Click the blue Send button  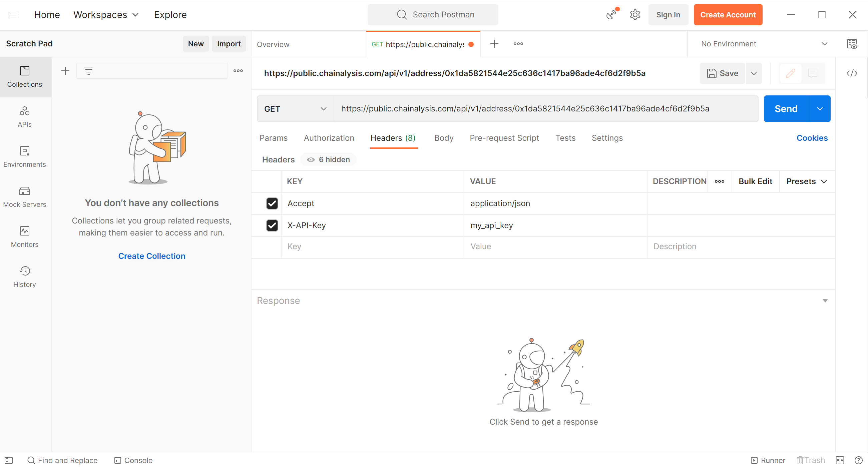(x=786, y=108)
